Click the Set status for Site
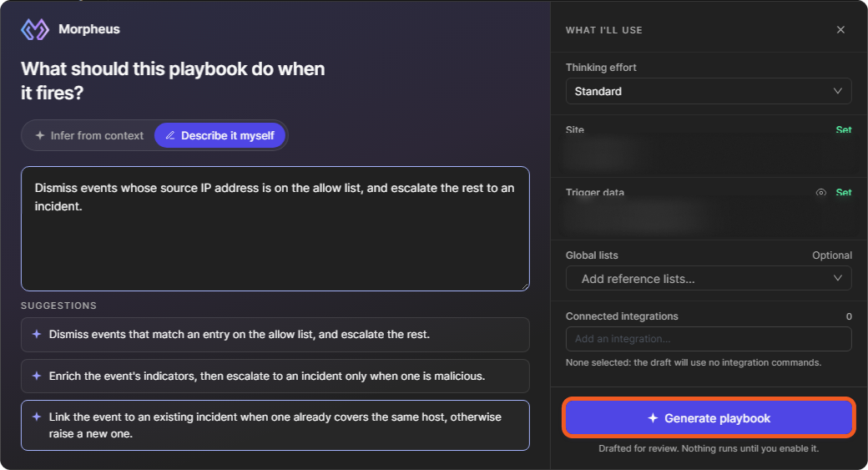The image size is (868, 470). [844, 130]
